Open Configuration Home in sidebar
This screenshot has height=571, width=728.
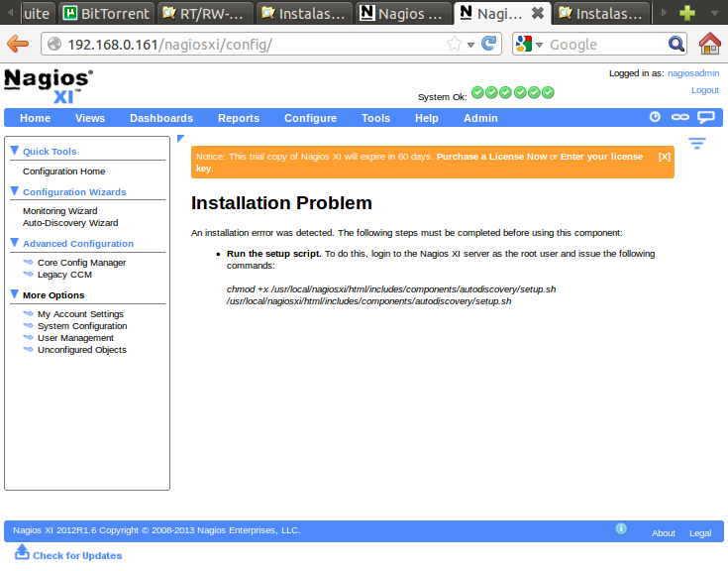point(64,171)
